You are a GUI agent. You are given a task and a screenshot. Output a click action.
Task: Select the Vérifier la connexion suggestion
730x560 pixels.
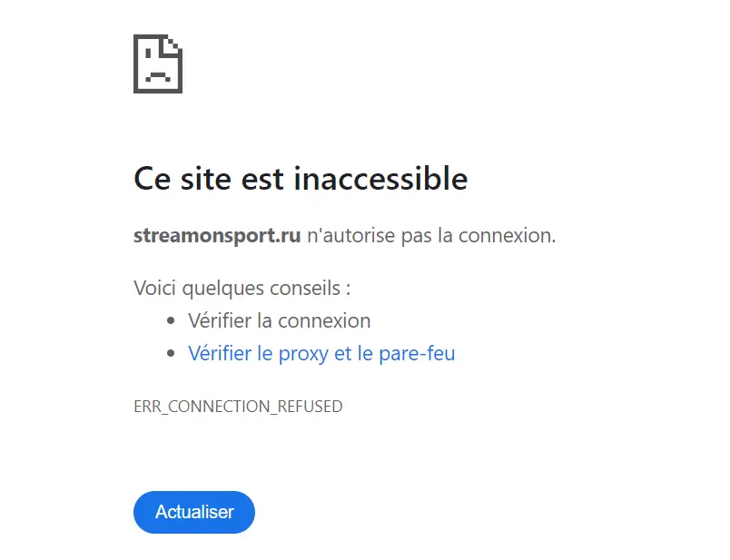(x=278, y=320)
